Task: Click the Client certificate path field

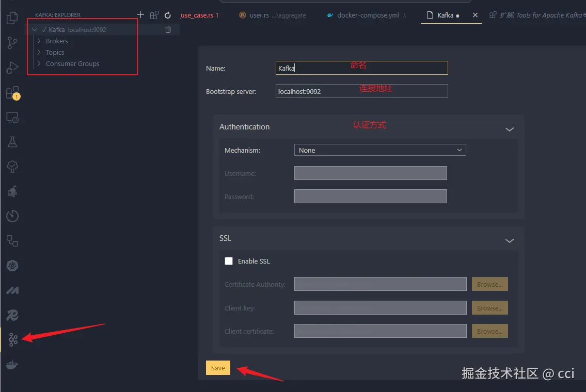Action: coord(380,331)
